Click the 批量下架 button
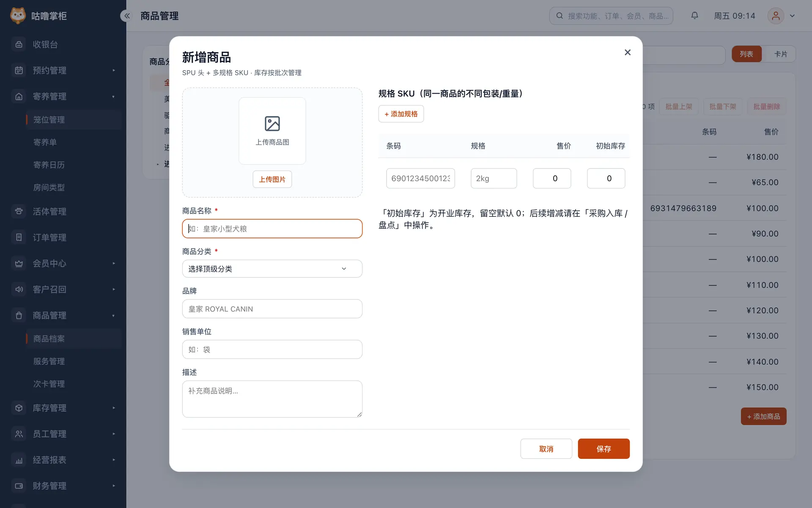 pyautogui.click(x=723, y=107)
